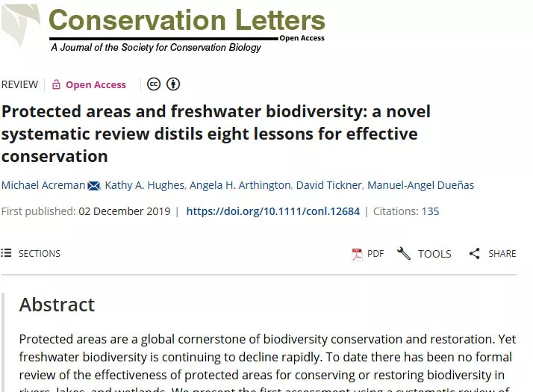Open author David Tickner details

click(328, 185)
